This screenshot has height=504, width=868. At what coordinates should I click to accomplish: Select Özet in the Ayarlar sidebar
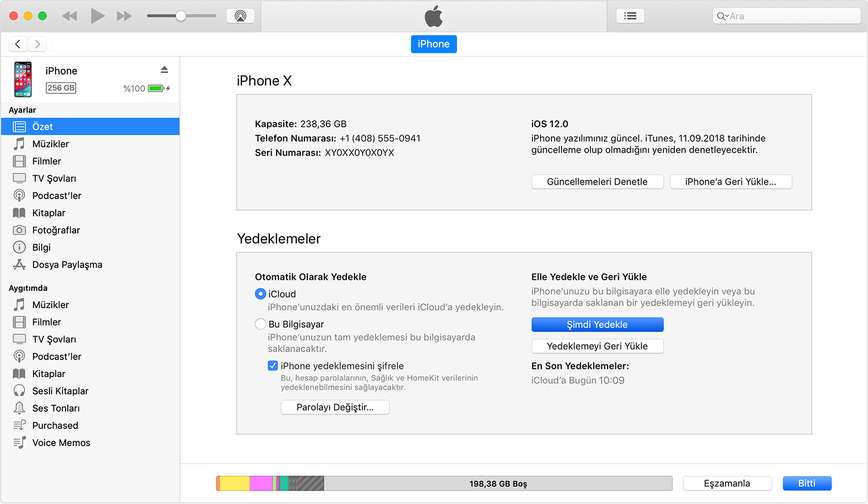tap(90, 126)
